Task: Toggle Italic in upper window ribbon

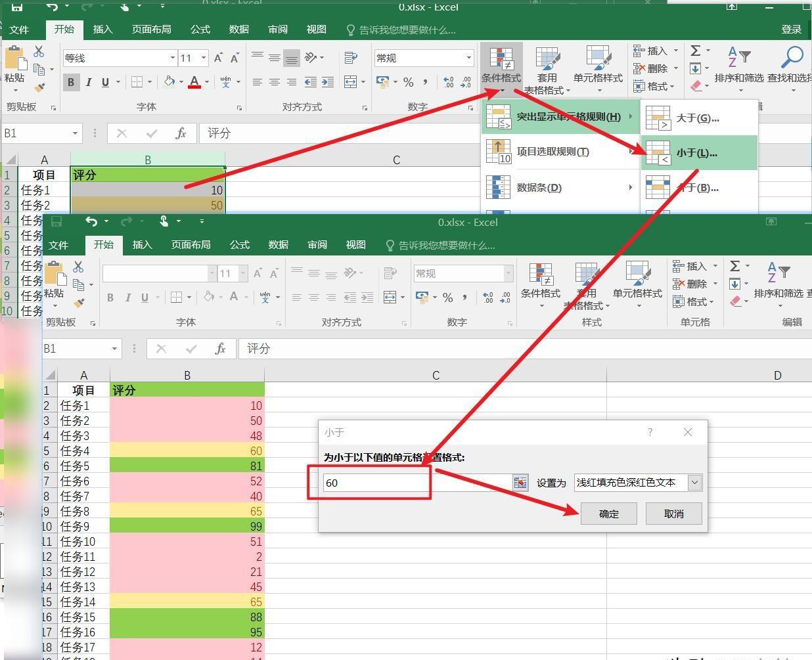Action: (89, 82)
